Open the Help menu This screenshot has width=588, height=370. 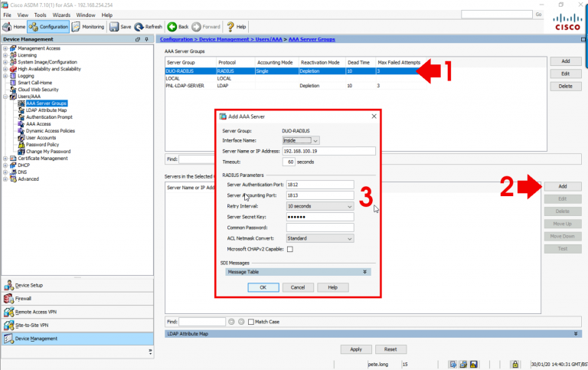pyautogui.click(x=107, y=15)
